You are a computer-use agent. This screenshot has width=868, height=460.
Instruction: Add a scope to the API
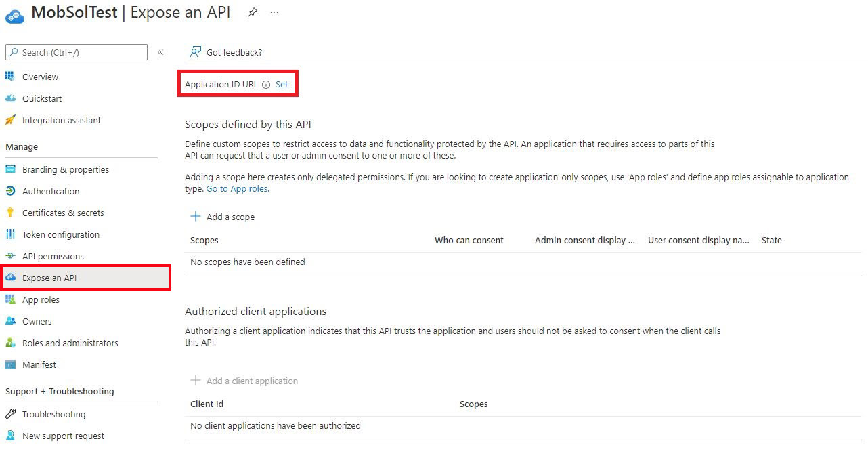[x=223, y=216]
